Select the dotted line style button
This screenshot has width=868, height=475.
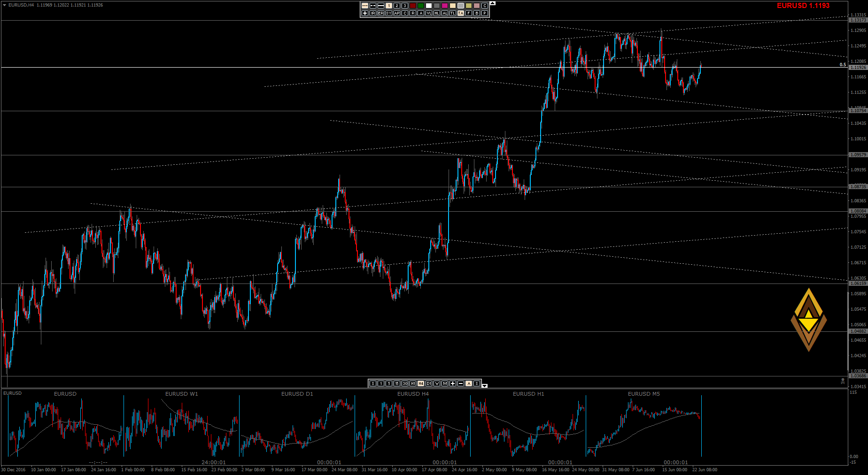coord(365,6)
